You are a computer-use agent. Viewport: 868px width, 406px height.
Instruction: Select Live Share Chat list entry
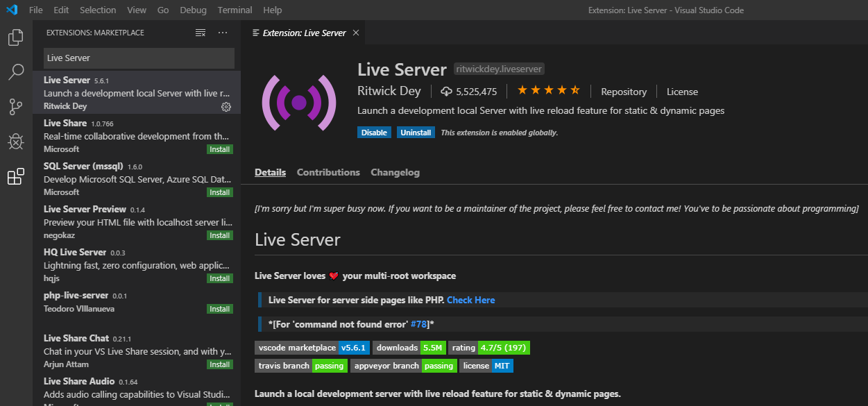click(x=137, y=350)
